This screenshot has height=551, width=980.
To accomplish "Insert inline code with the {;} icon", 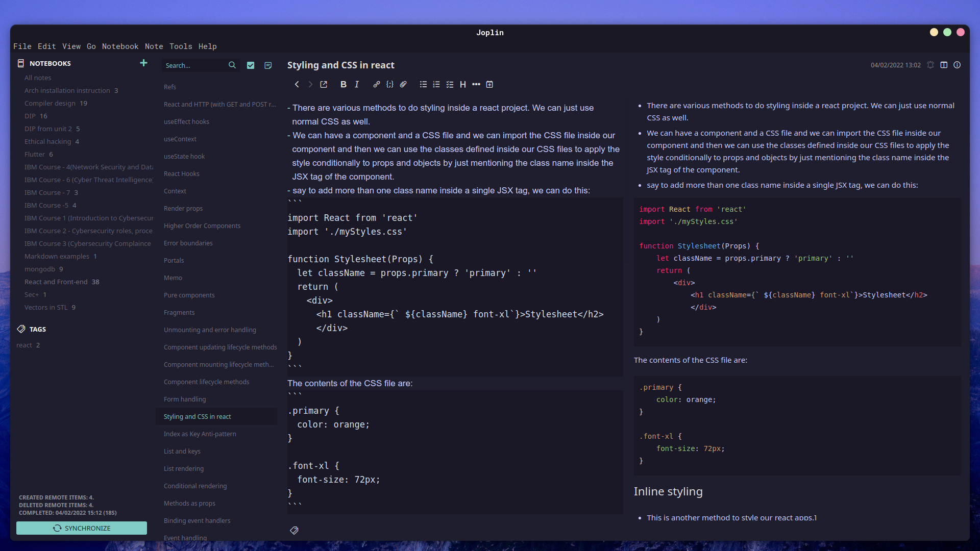I will click(x=390, y=84).
